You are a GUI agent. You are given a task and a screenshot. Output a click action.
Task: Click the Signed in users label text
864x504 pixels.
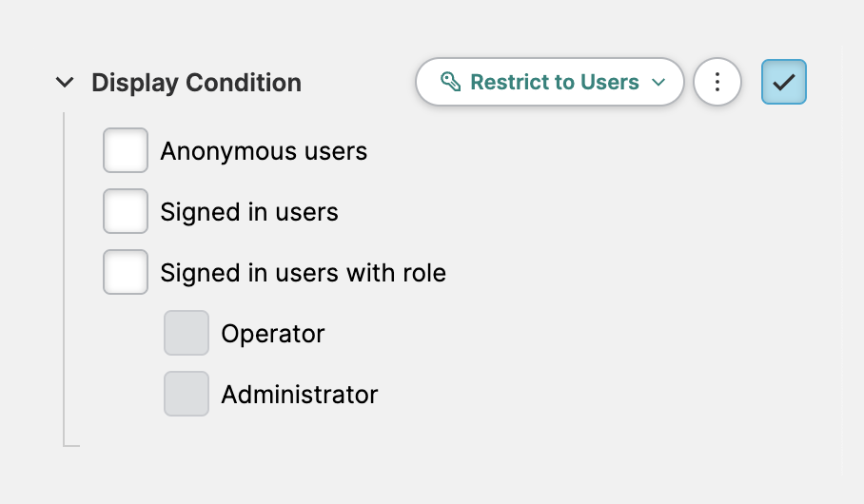[249, 212]
